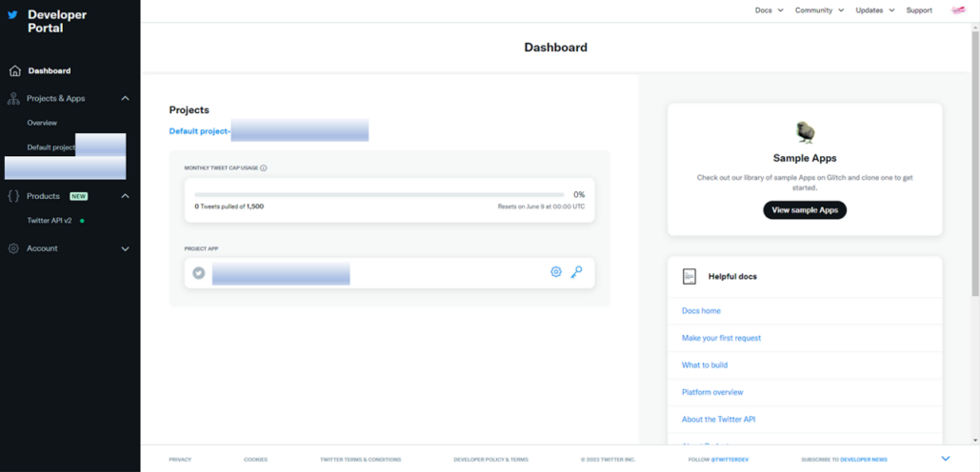Collapse the Products section chevron
Screen dimensions: 980x472
pyautogui.click(x=125, y=196)
